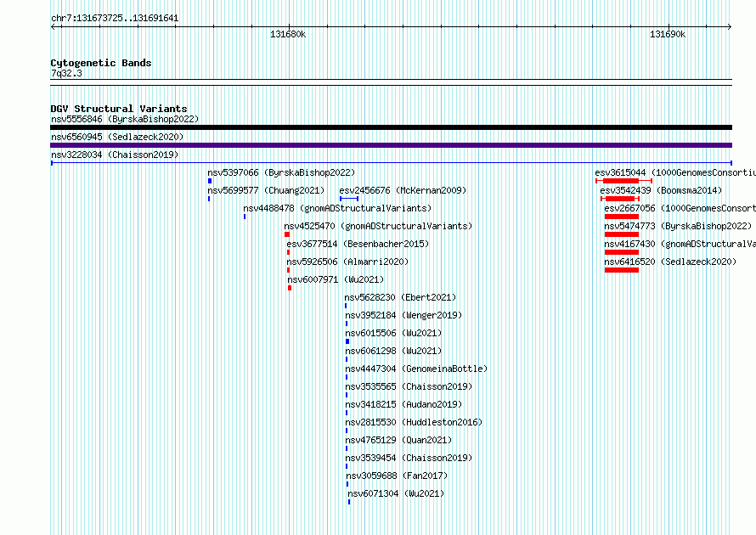Click the Cytogenetic Bands track title
756x535 pixels.
pyautogui.click(x=101, y=63)
